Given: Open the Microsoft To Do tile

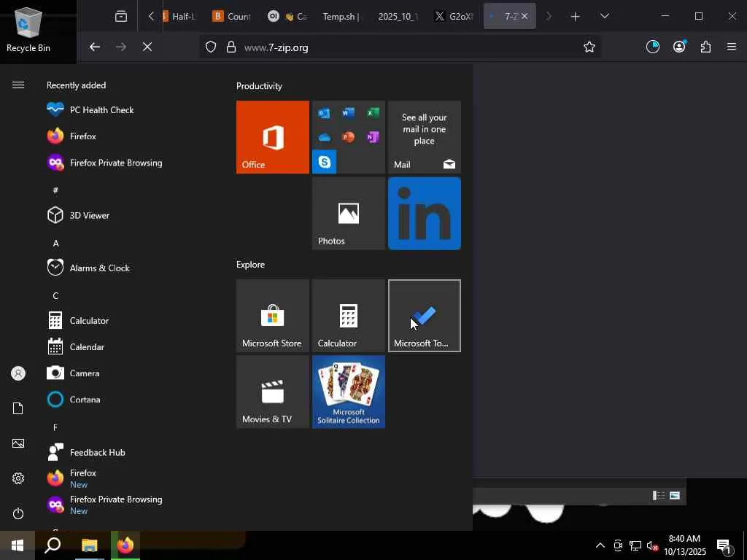Looking at the screenshot, I should click(x=425, y=316).
